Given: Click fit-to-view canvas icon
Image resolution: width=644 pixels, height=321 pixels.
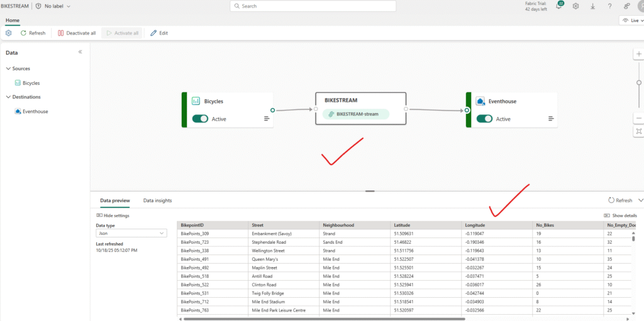Looking at the screenshot, I should click(x=639, y=131).
